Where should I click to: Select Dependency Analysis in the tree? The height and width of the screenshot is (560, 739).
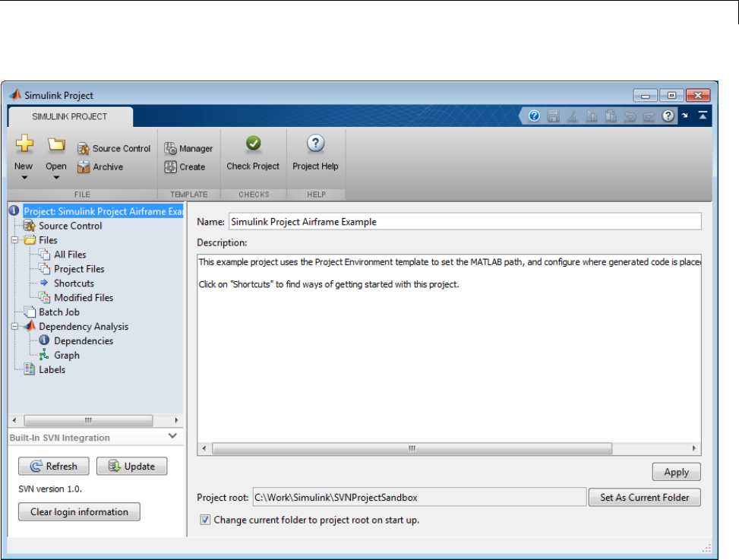(x=84, y=326)
